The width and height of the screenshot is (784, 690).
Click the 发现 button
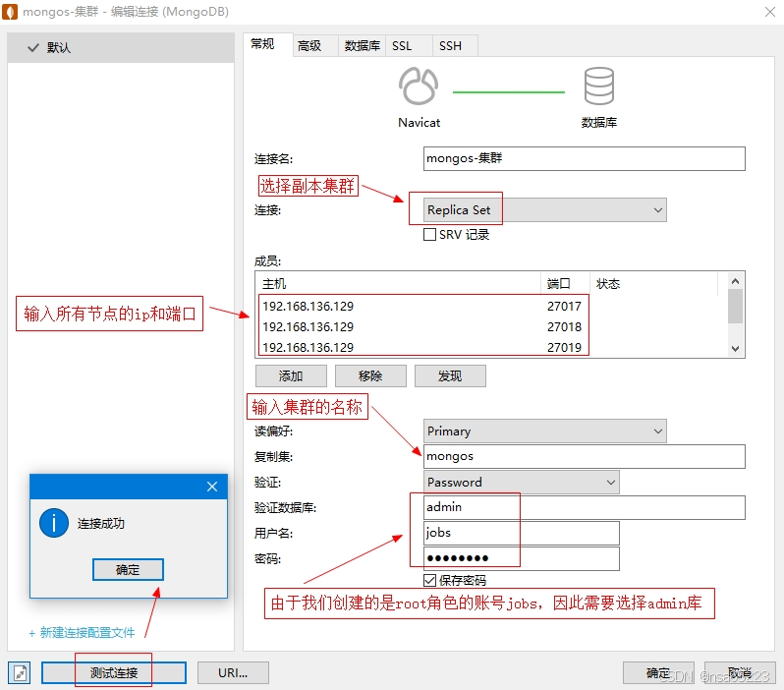(x=450, y=375)
